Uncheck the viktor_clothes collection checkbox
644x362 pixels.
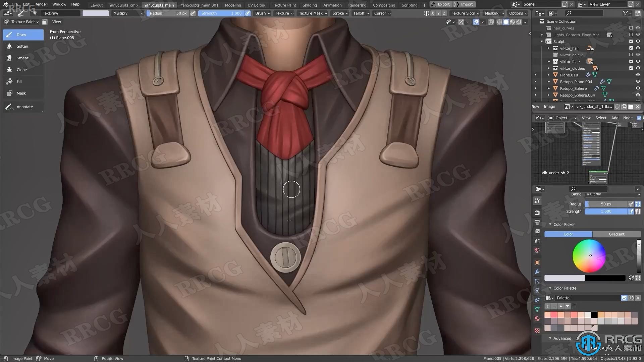[x=631, y=68]
